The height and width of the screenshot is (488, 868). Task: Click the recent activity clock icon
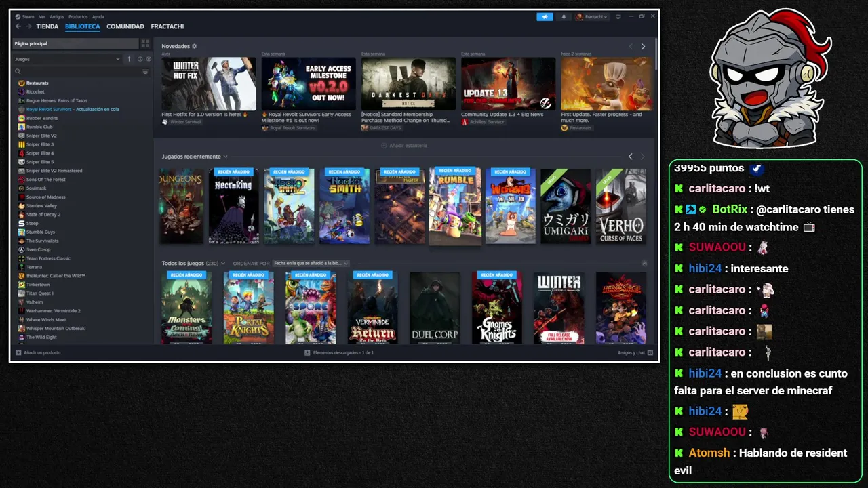[x=140, y=59]
